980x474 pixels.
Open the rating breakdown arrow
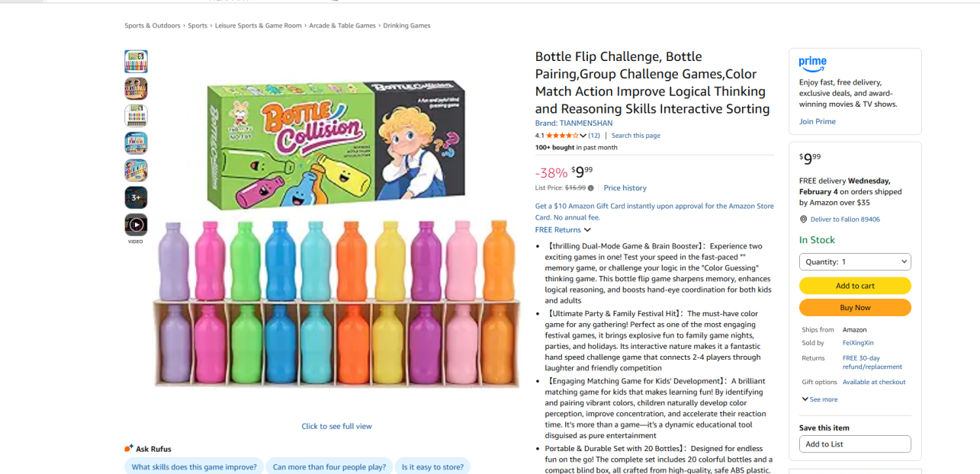(x=583, y=136)
